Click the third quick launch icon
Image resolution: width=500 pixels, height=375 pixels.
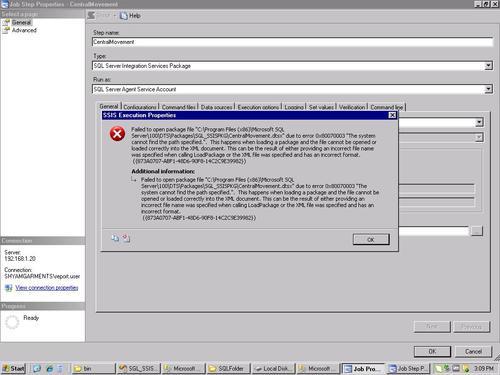60,368
